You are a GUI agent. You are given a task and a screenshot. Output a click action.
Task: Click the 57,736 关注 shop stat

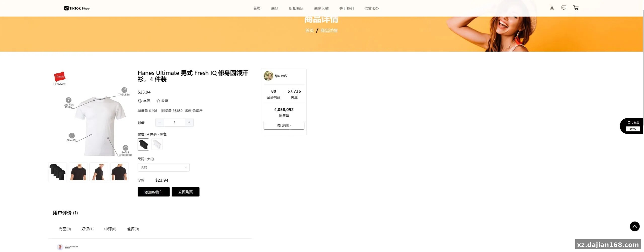294,94
